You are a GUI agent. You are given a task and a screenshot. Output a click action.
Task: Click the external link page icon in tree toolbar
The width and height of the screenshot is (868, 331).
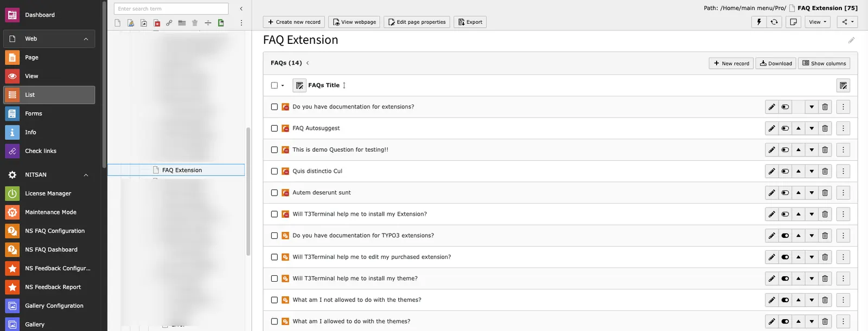[x=169, y=23]
